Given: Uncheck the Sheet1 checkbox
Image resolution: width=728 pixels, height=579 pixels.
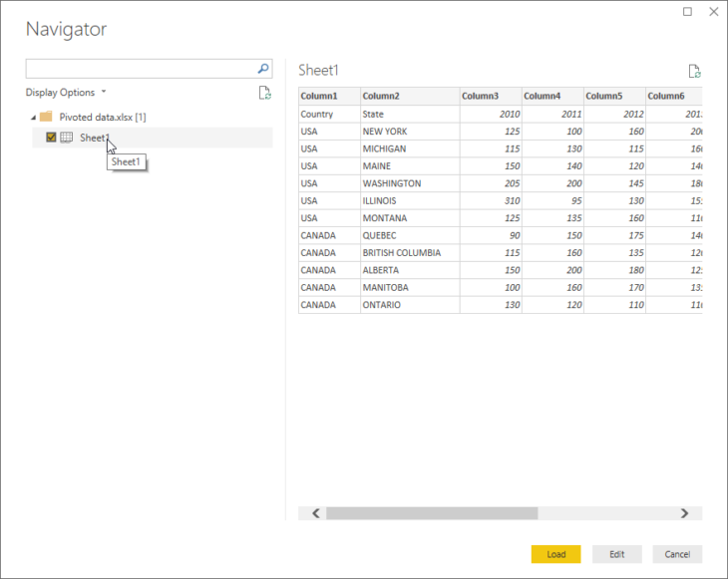Looking at the screenshot, I should tap(51, 138).
